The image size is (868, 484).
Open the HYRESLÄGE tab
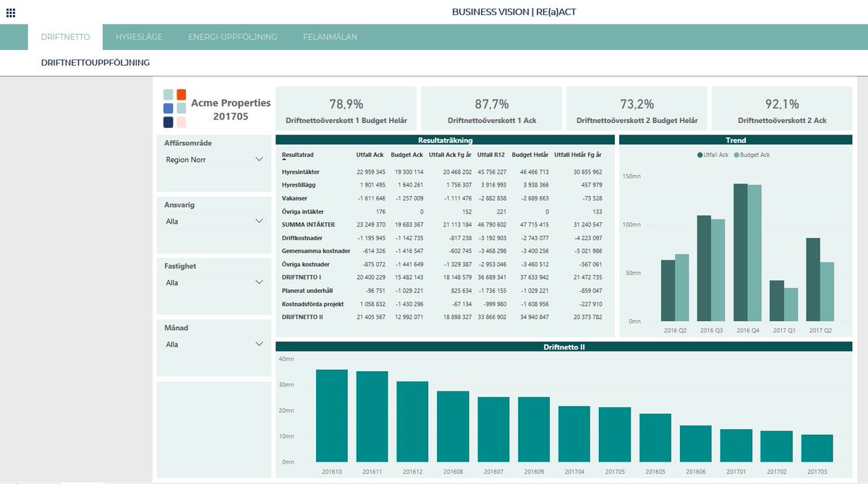coord(139,37)
